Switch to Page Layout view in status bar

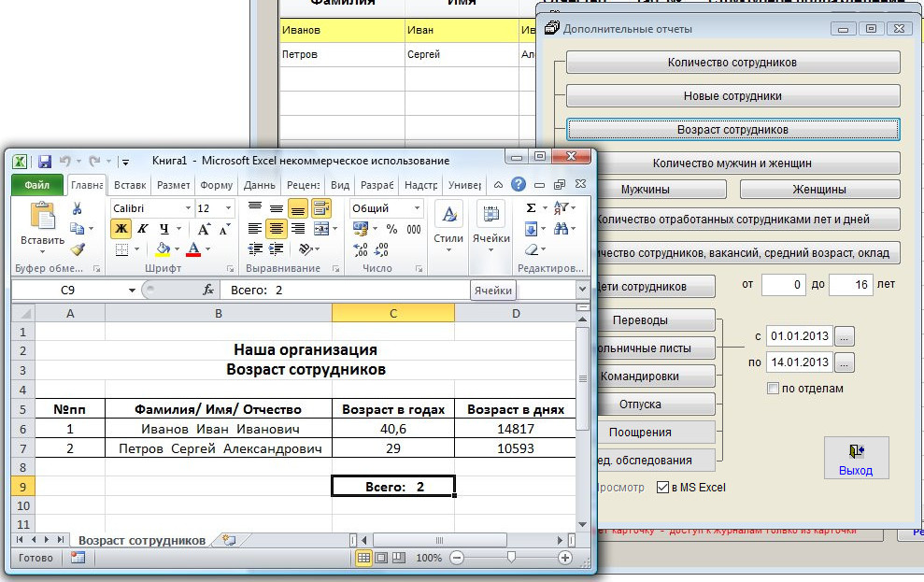coord(384,558)
